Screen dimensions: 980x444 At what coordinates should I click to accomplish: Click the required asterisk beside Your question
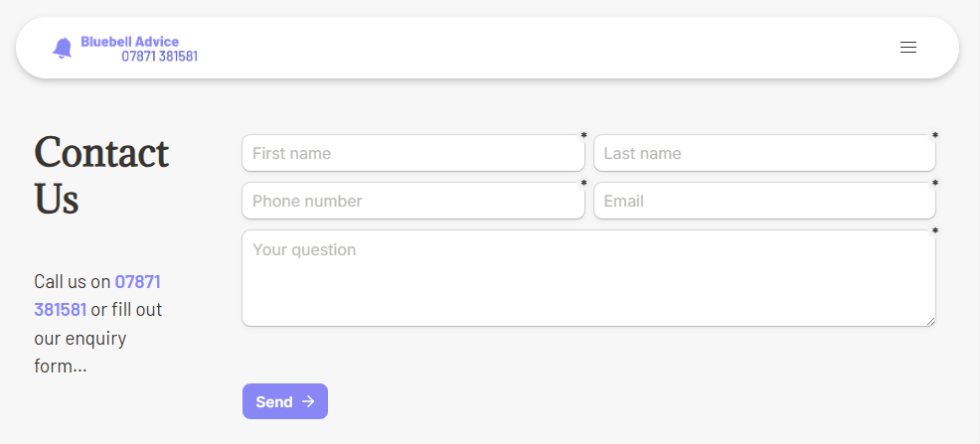coord(935,231)
